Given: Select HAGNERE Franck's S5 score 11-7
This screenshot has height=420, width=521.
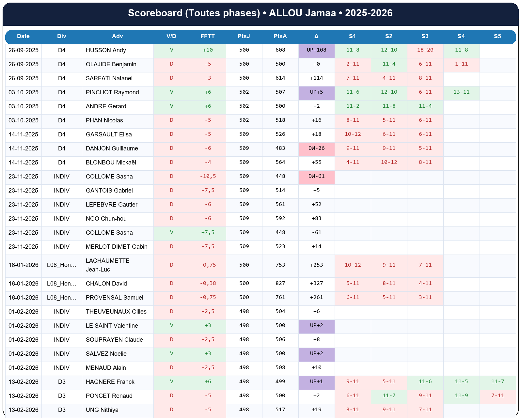Looking at the screenshot, I should tap(497, 382).
